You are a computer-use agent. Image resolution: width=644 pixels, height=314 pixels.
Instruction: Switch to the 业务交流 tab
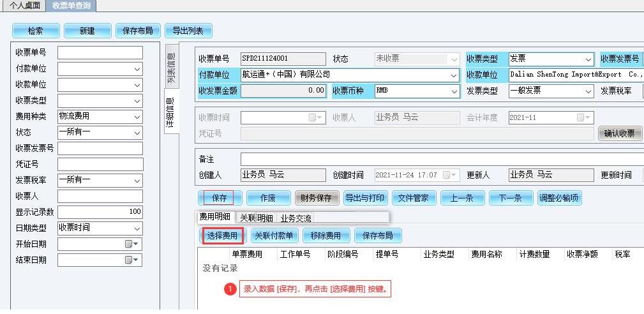coord(296,218)
